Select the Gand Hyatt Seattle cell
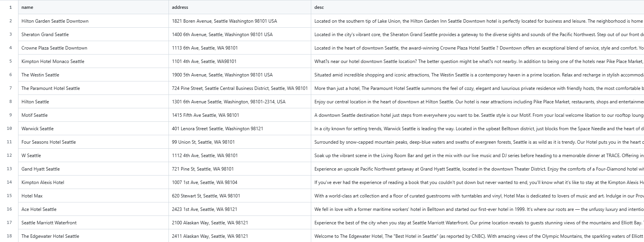Screen dimensions: 644x242 point(93,169)
